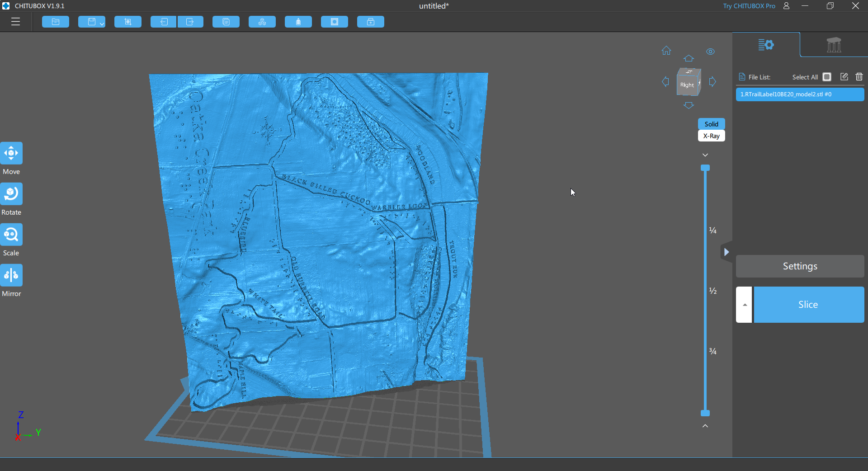This screenshot has width=868, height=471.
Task: Check the Select All checkbox
Action: (x=827, y=77)
